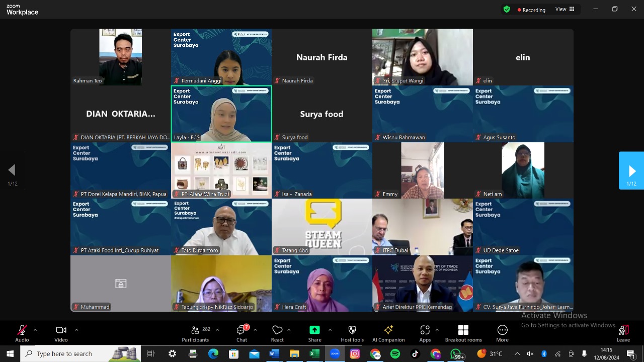Toggle camera with Video button
Image resolution: width=644 pixels, height=362 pixels.
pos(61,334)
